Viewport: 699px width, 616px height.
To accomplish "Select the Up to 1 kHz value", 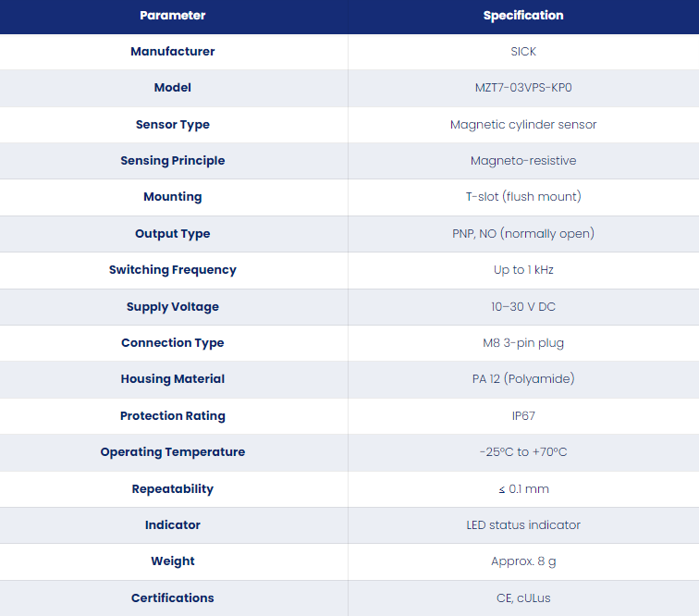I will coord(523,270).
